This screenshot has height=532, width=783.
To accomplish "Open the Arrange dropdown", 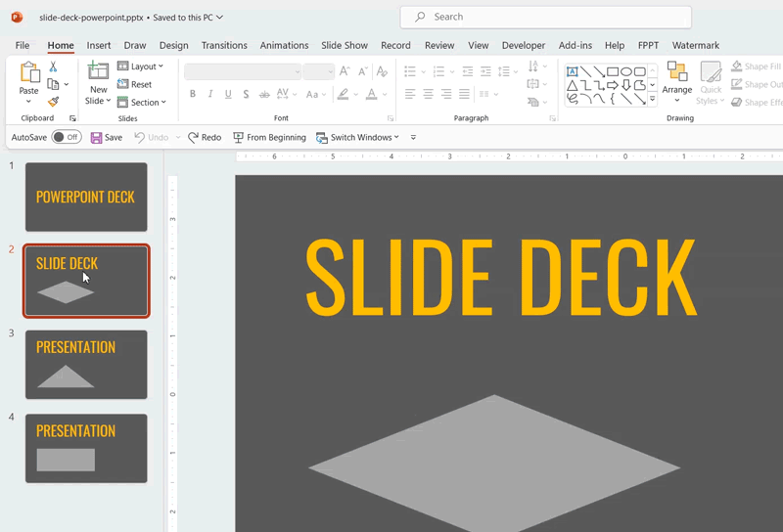I will point(677,82).
